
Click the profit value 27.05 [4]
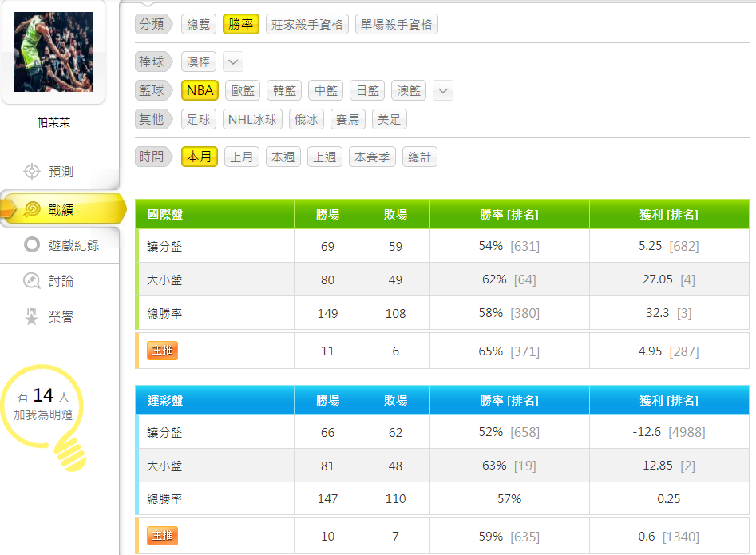[x=669, y=279]
